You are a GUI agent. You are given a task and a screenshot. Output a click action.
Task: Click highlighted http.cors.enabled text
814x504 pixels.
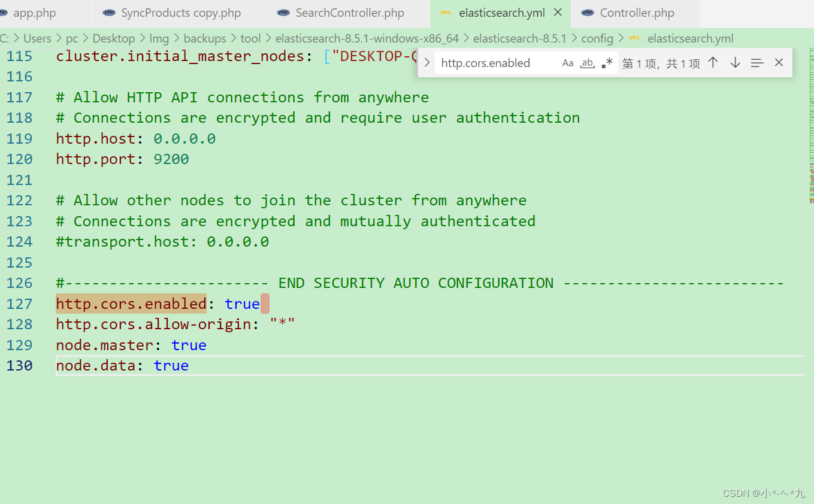click(131, 303)
